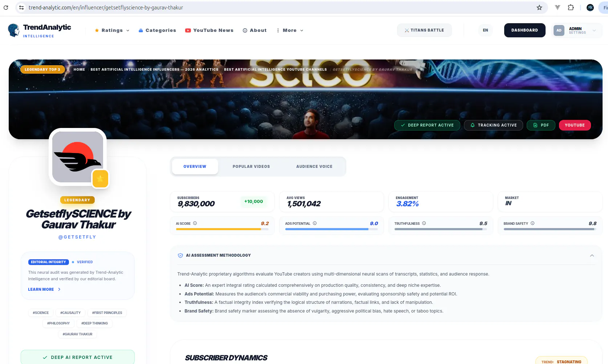This screenshot has width=608, height=364.
Task: Click the 3.82% engagement value
Action: (407, 204)
